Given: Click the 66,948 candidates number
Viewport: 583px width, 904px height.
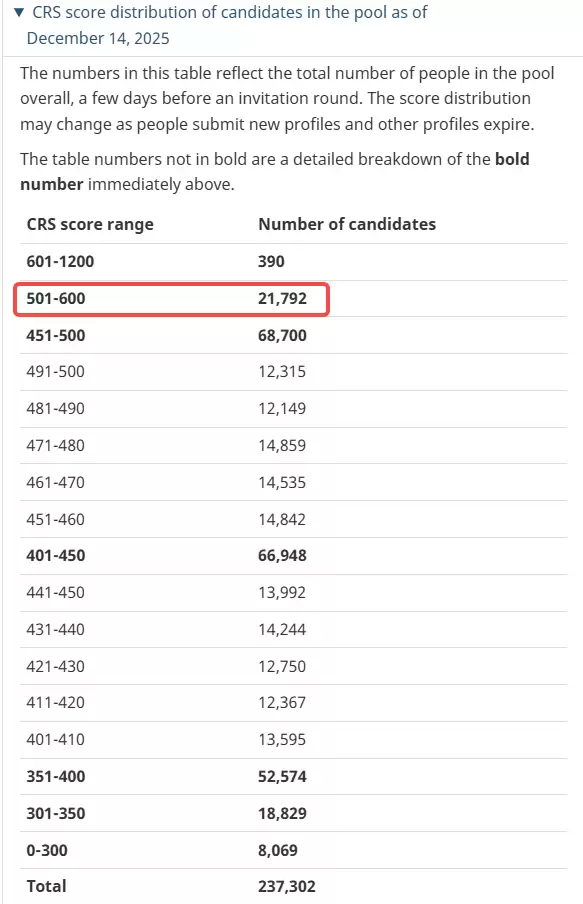Looking at the screenshot, I should pos(283,556).
